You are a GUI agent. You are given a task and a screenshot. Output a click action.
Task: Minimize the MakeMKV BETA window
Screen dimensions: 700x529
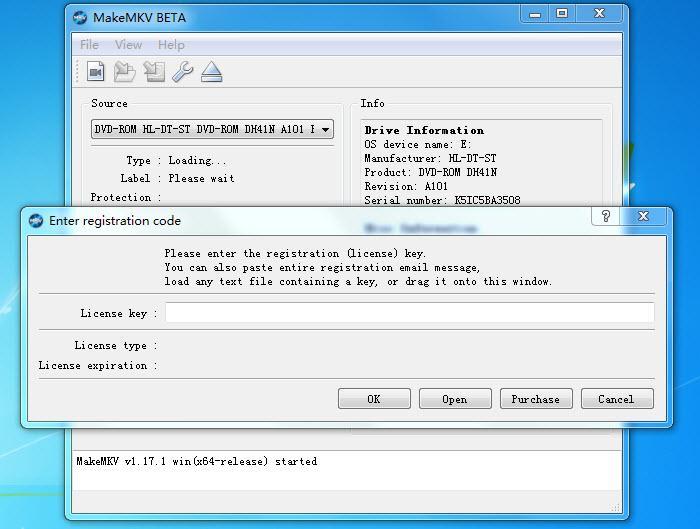[535, 14]
